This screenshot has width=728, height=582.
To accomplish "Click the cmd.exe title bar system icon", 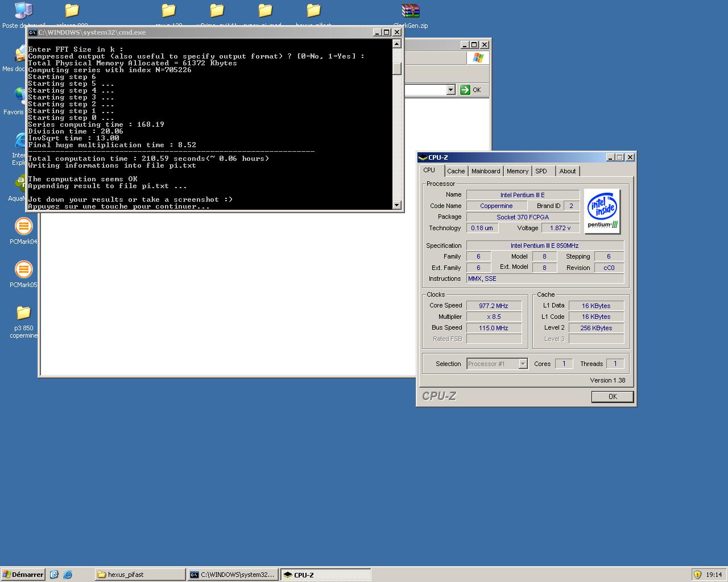I will click(x=33, y=32).
